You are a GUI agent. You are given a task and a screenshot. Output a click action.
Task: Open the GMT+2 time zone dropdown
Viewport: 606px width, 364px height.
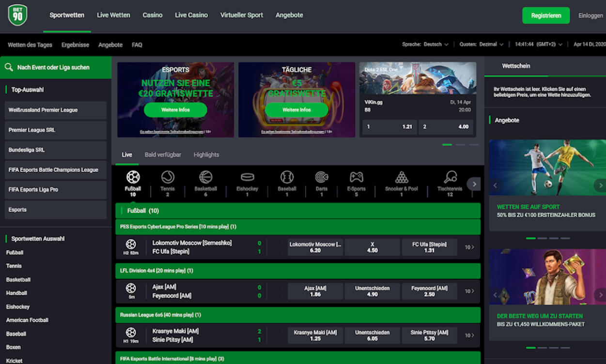click(538, 44)
